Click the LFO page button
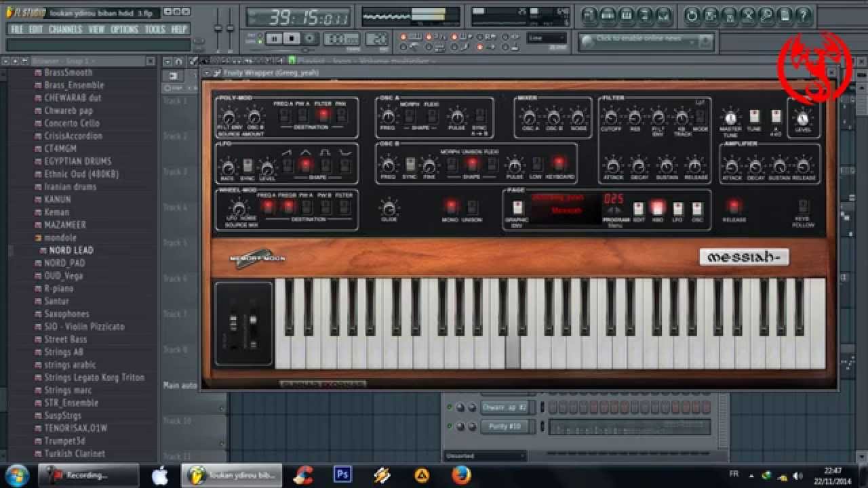 pos(677,208)
